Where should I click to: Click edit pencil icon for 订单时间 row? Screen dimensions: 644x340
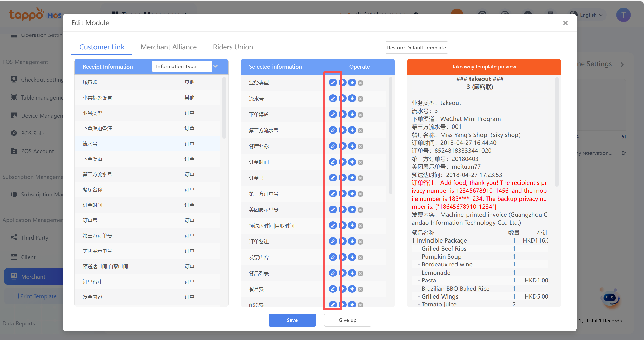tap(333, 162)
